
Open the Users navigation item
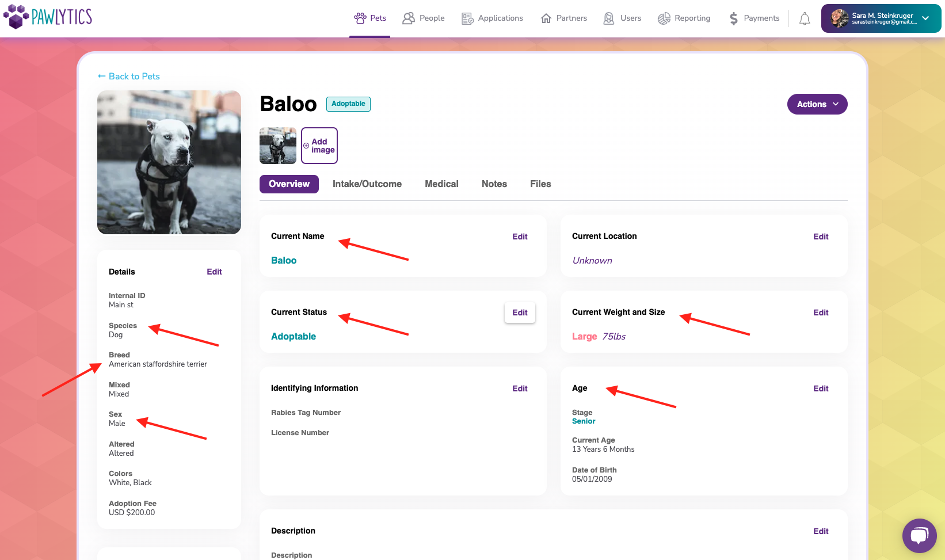622,18
